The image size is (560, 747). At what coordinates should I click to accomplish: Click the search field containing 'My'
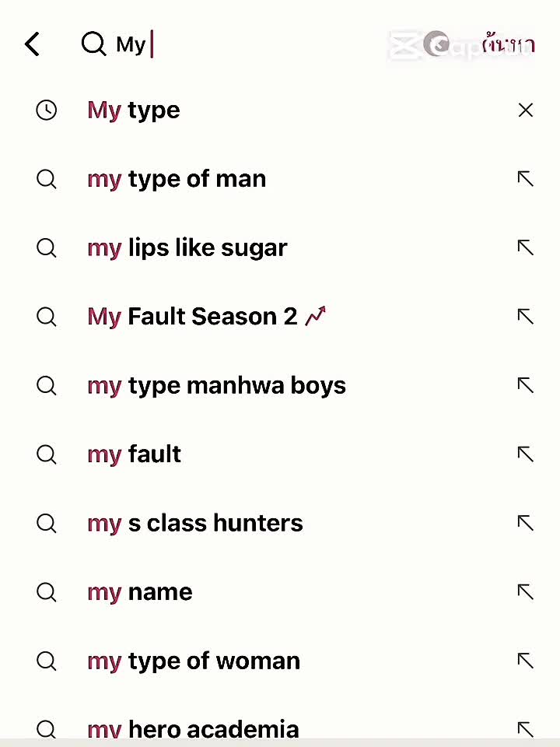(233, 44)
